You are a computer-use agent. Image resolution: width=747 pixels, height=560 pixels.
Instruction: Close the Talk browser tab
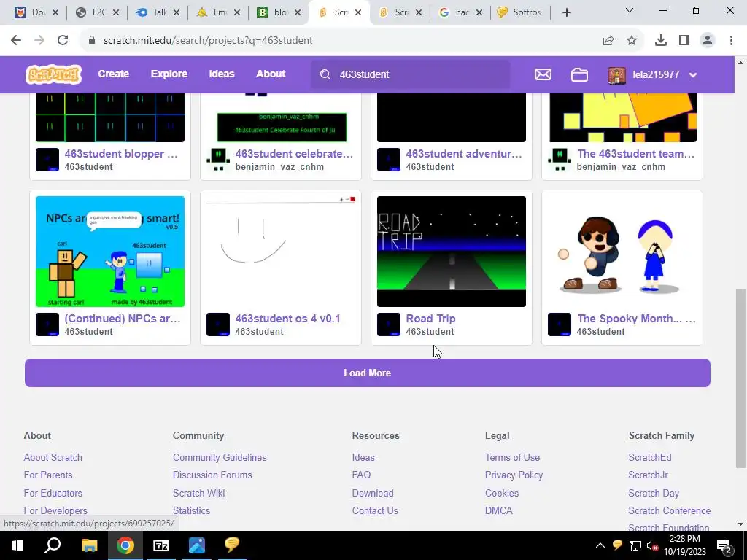[177, 12]
